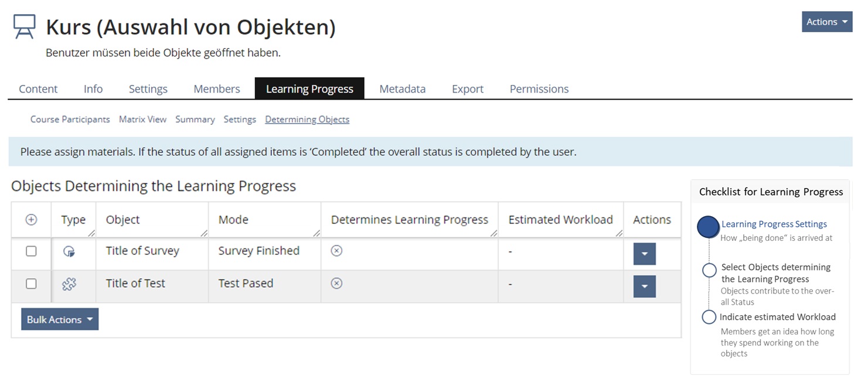Tick the checkbox for Title of Survey

32,251
